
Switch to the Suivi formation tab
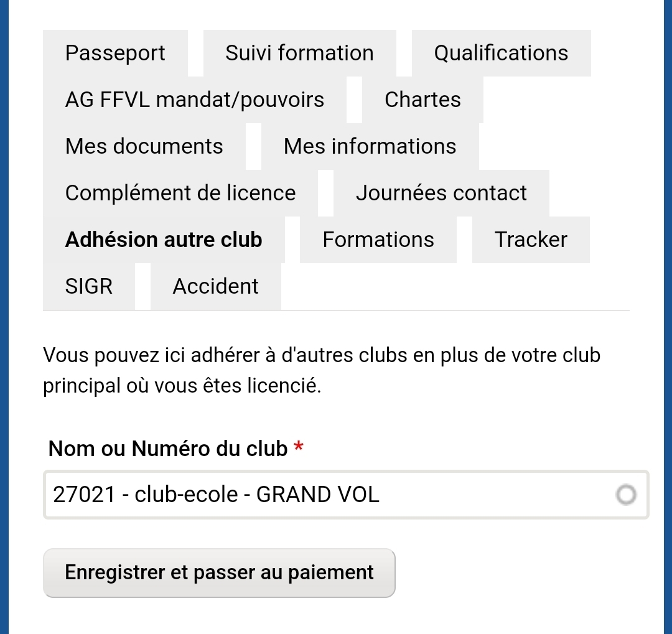(x=299, y=53)
